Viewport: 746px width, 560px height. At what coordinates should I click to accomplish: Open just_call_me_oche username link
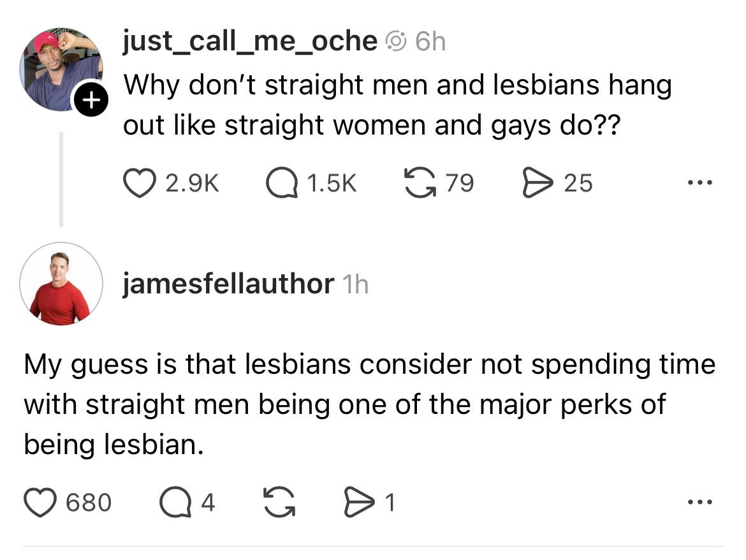click(x=250, y=41)
